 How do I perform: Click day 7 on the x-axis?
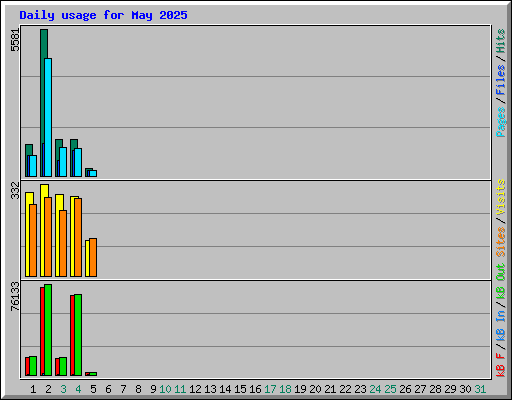click(123, 389)
